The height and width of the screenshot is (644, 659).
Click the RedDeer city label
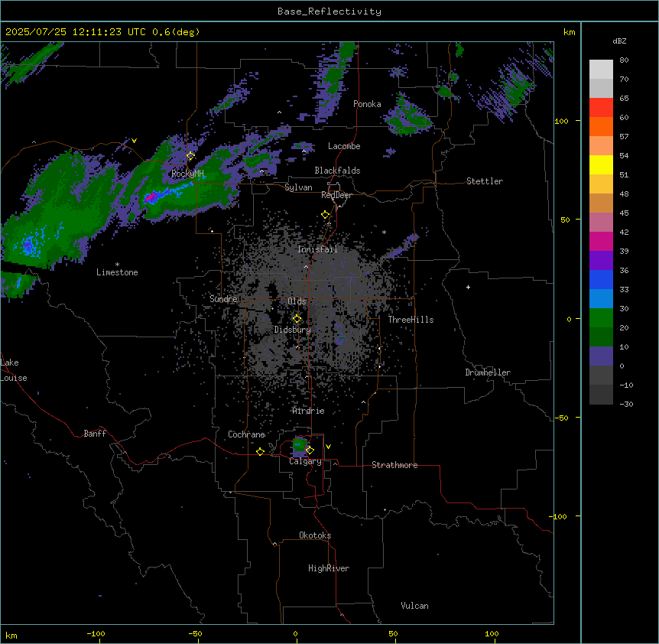click(x=336, y=195)
